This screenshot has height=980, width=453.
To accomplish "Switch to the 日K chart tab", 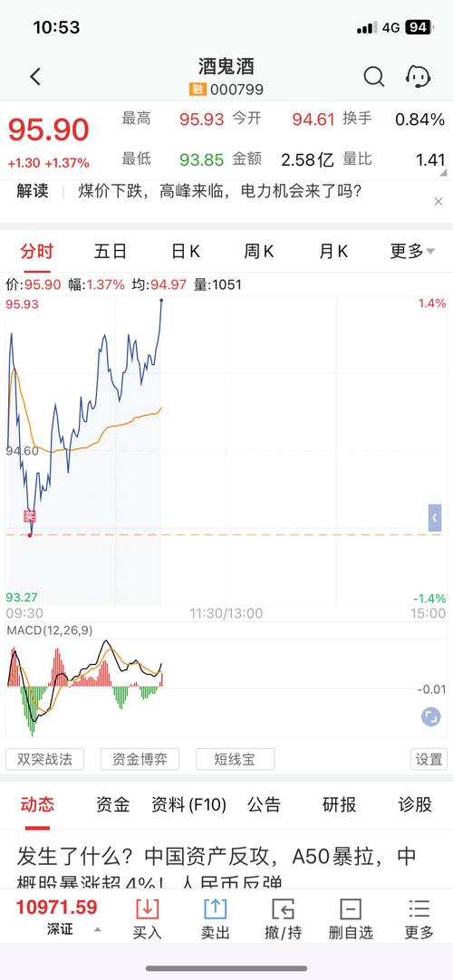I will (186, 251).
